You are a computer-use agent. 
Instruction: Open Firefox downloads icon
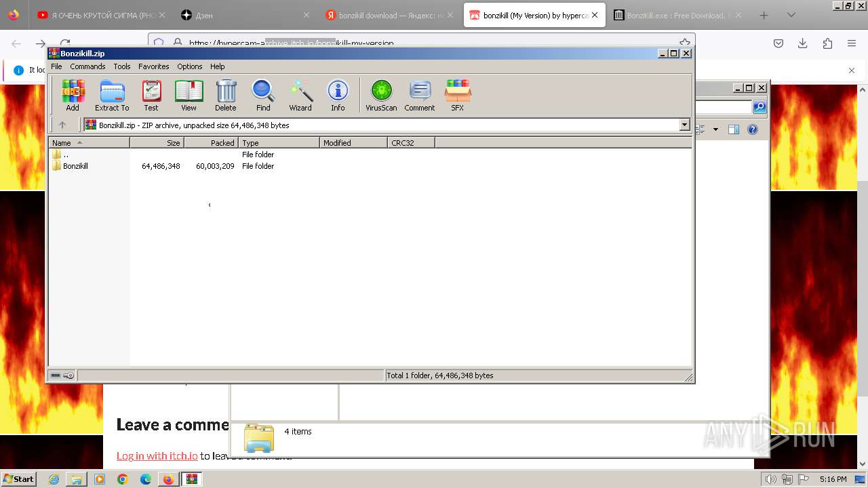point(802,43)
